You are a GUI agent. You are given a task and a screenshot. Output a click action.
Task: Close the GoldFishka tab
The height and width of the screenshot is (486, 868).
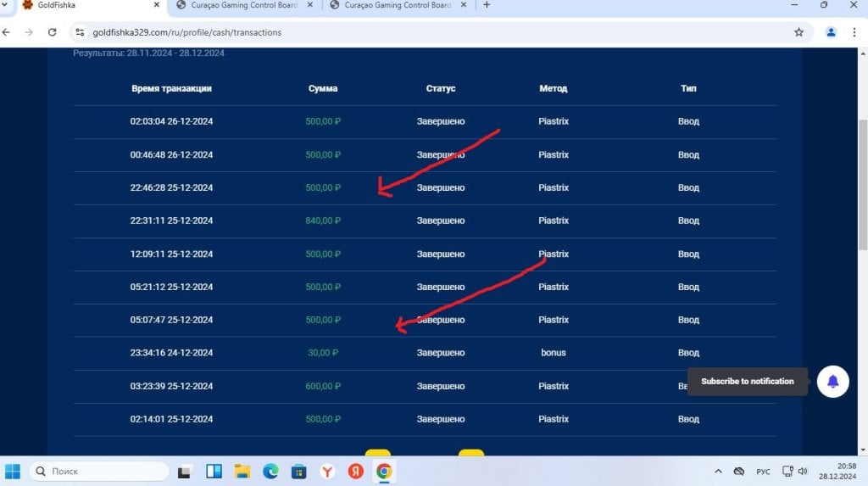point(156,5)
